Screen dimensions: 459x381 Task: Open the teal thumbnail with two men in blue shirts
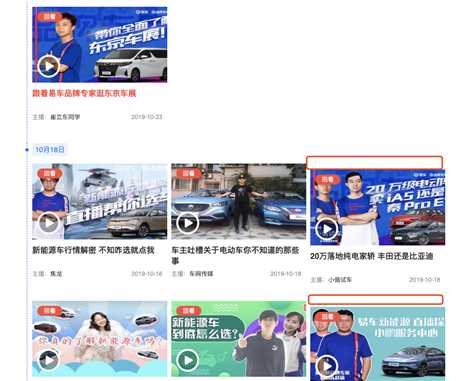pos(377,344)
